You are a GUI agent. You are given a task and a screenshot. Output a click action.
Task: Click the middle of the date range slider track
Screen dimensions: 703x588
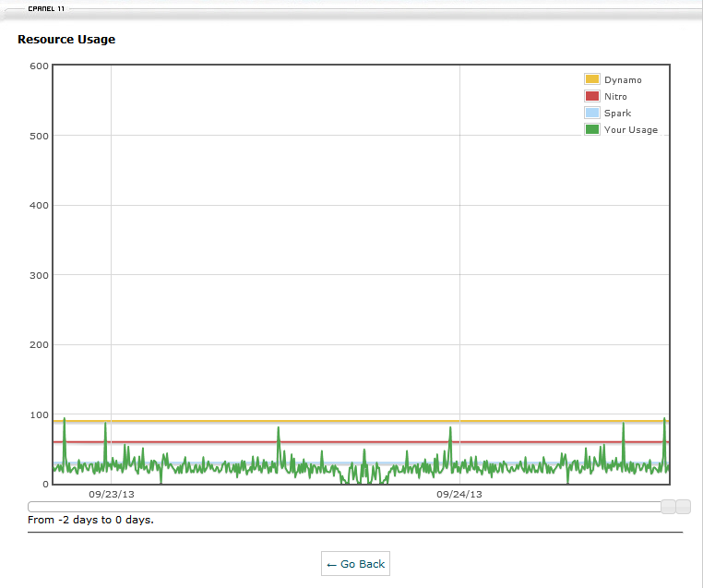(344, 507)
